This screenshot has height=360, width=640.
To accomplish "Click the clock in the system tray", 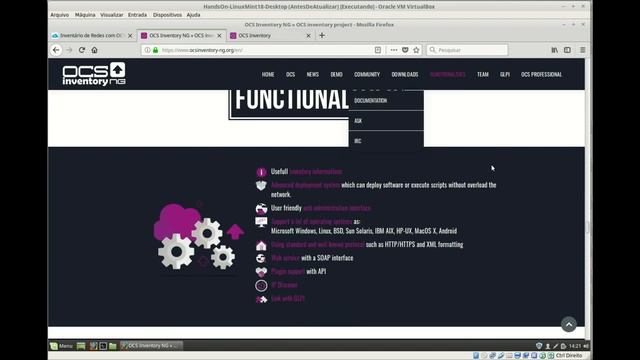I will coord(575,346).
